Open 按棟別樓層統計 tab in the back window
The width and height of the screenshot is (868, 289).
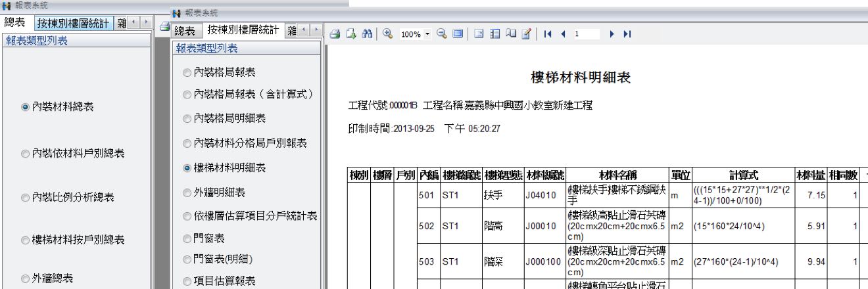[x=72, y=24]
